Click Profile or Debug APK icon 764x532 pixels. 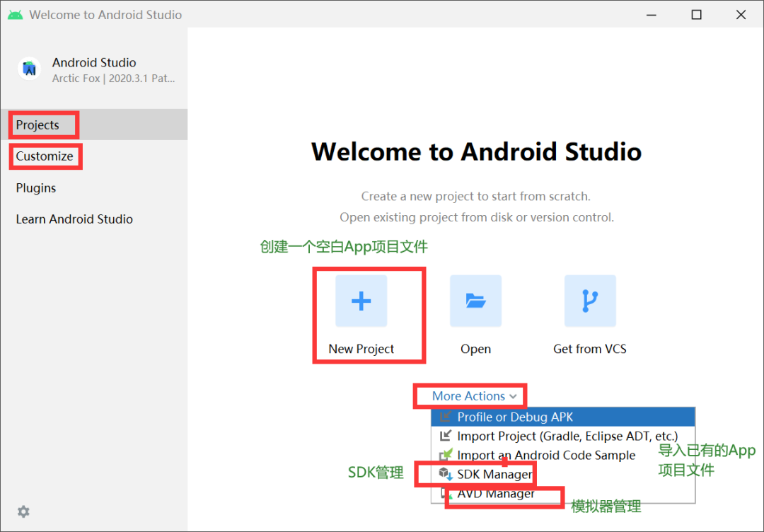tap(446, 417)
